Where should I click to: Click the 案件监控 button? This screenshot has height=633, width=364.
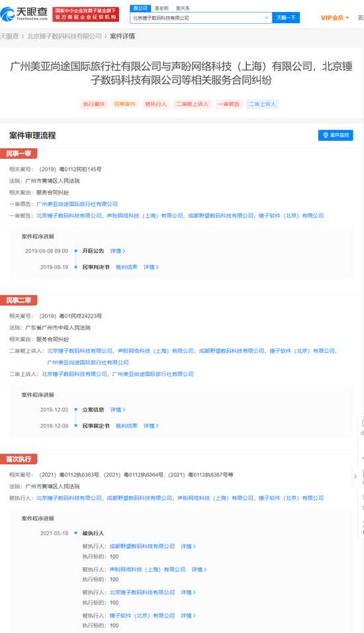point(336,135)
